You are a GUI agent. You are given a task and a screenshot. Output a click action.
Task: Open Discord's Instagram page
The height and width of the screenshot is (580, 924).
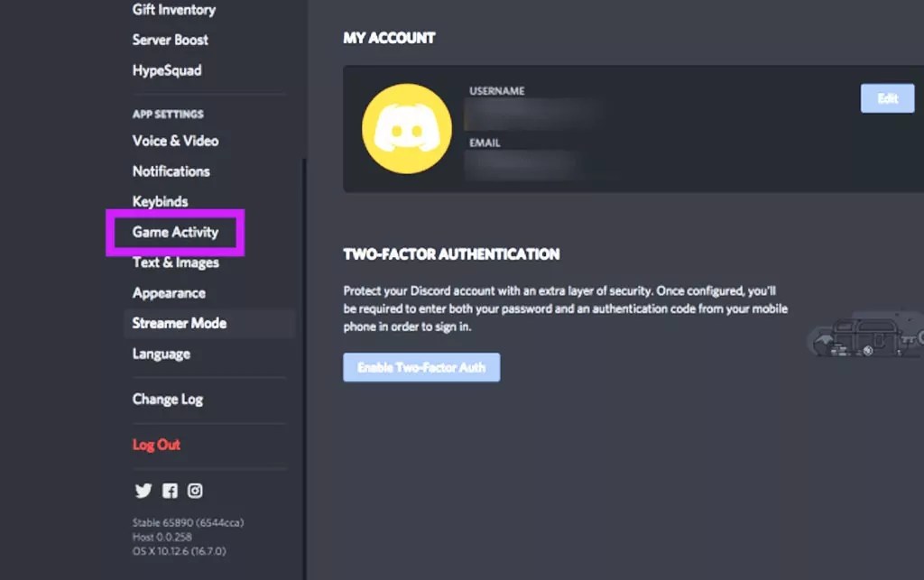point(195,491)
